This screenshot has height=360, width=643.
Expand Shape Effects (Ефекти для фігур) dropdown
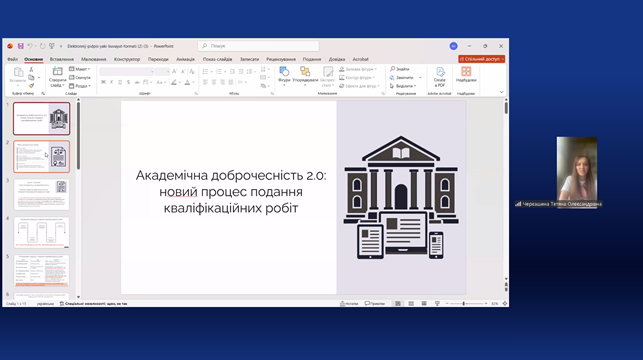[359, 86]
